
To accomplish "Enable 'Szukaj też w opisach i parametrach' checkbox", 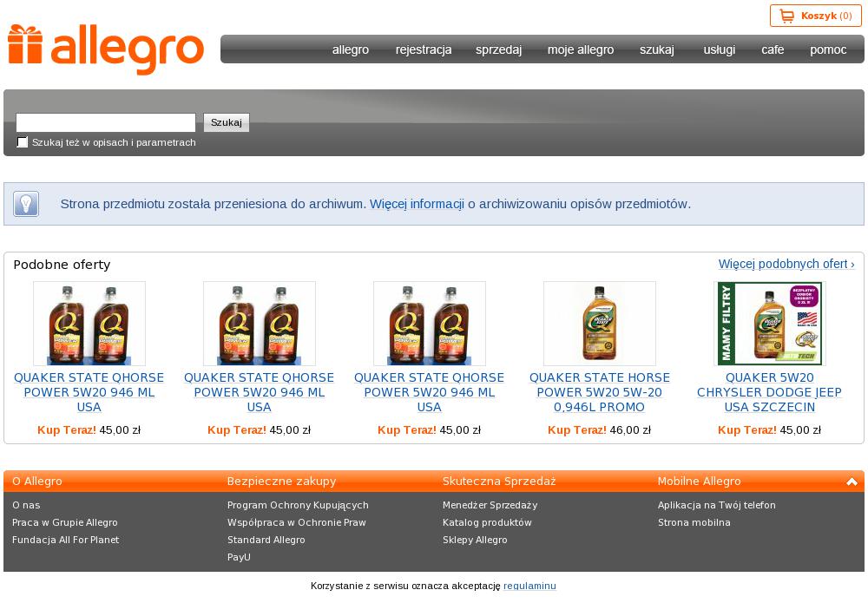I will coord(23,142).
